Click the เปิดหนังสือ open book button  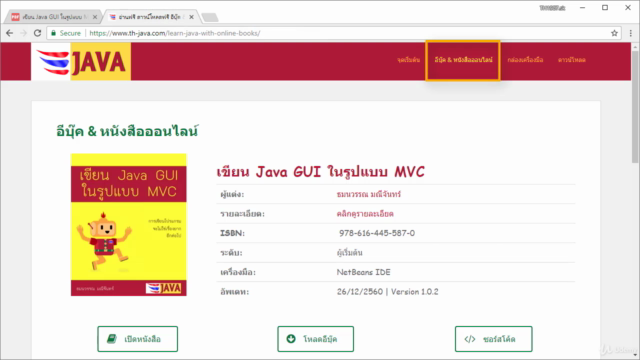coord(138,339)
